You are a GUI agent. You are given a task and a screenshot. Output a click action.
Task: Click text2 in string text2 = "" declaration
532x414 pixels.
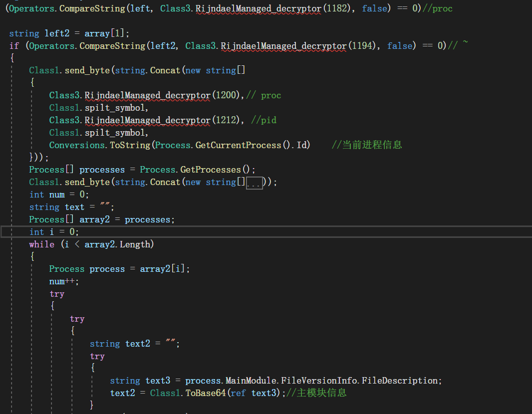point(138,344)
